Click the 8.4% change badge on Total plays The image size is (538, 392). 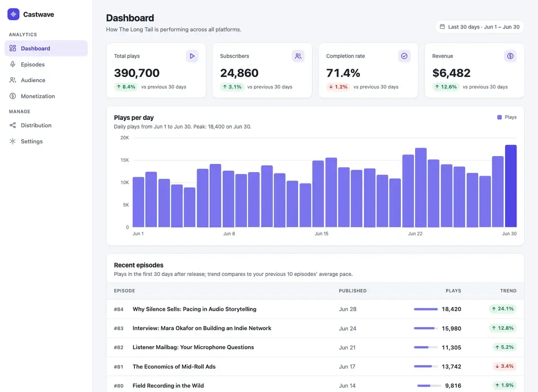tap(126, 87)
